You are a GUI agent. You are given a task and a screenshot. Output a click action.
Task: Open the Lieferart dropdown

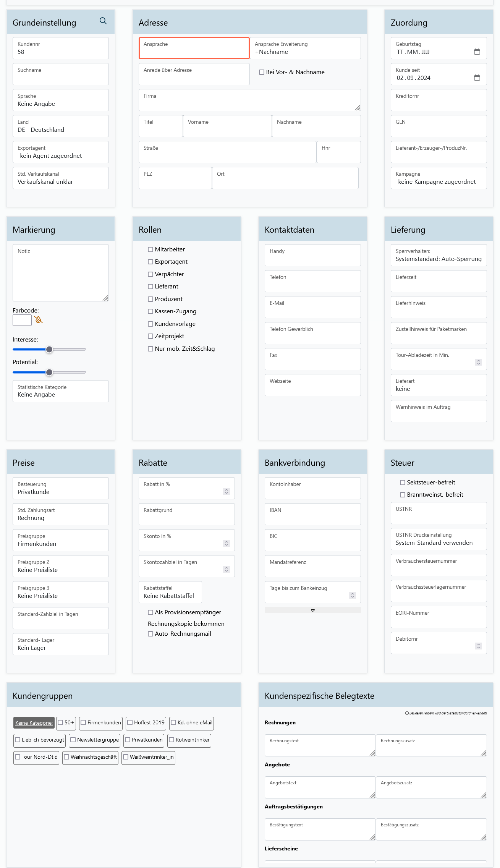pos(439,385)
